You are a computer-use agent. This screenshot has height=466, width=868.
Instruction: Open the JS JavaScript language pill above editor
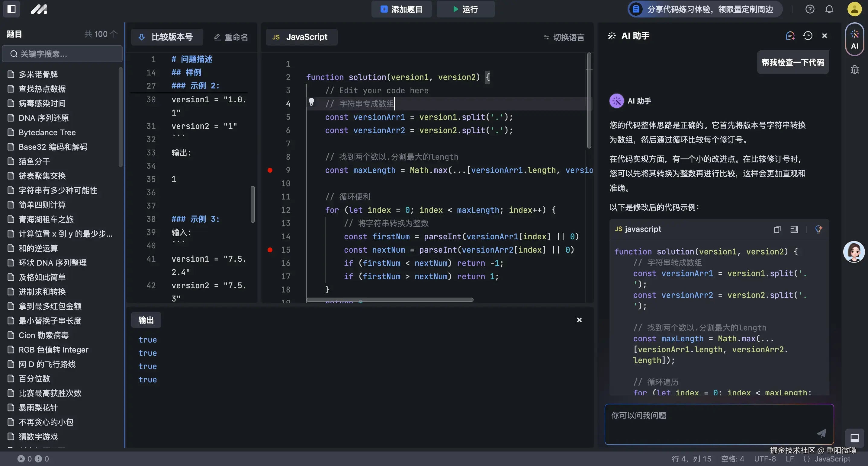point(301,37)
